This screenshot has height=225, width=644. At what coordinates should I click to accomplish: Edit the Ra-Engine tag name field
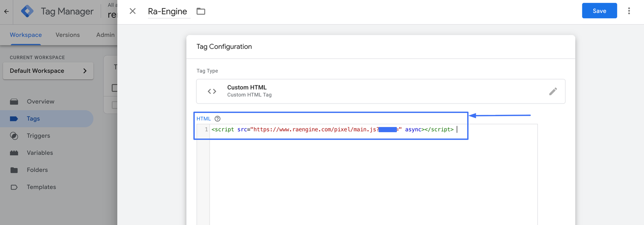(167, 12)
